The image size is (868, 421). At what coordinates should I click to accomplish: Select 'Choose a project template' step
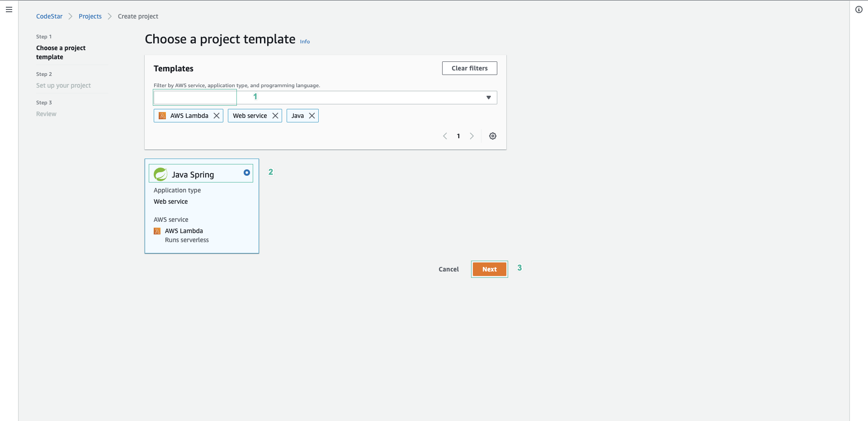point(61,52)
